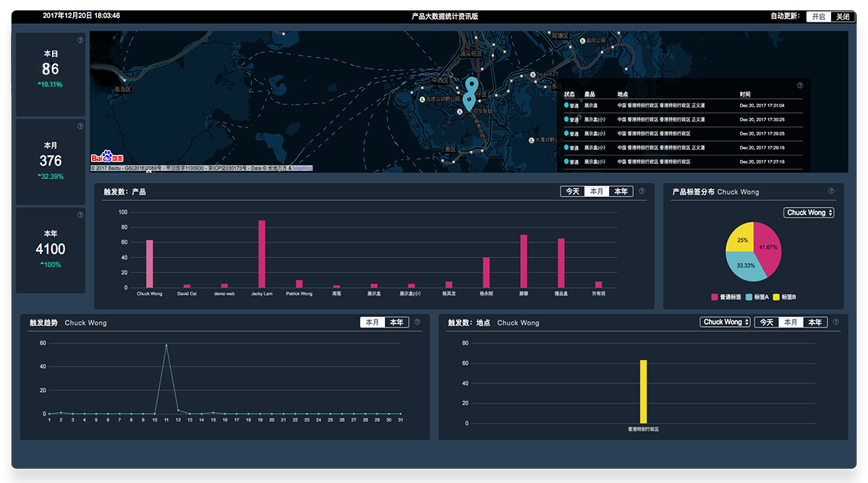Click the Jacky Lam bar in chart
Screen dimensions: 868x483
point(262,254)
